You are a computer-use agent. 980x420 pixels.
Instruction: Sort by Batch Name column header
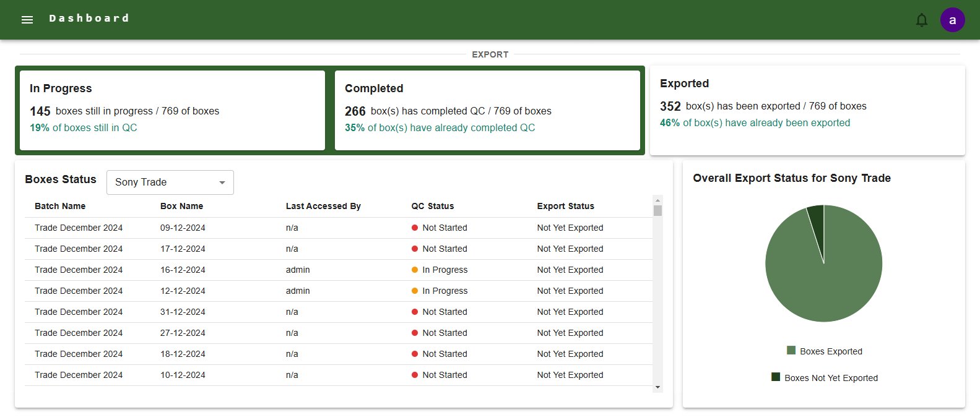[x=60, y=206]
